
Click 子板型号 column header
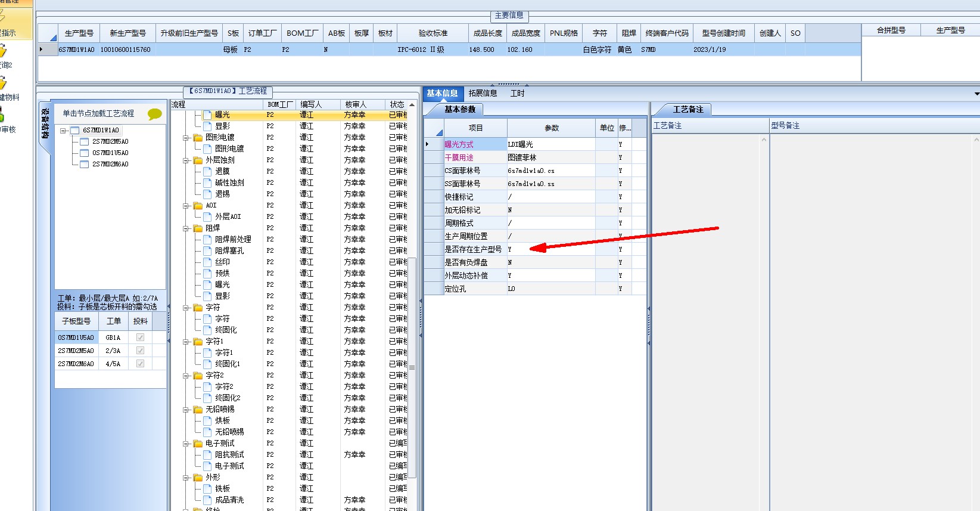point(76,321)
